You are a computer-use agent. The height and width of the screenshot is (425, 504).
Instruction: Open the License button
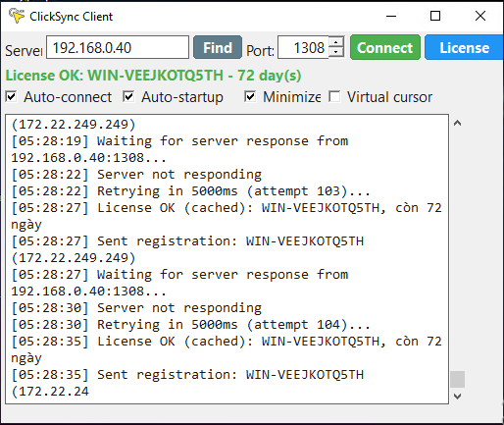464,47
